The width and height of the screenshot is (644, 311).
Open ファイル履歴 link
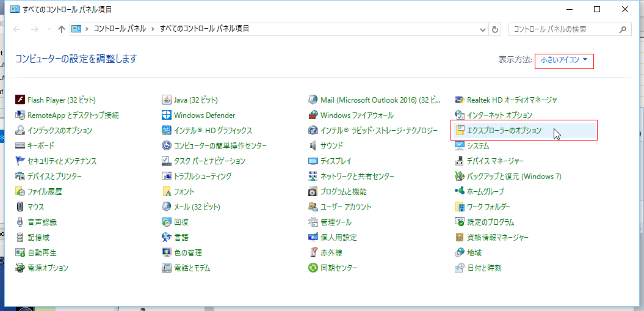point(45,191)
